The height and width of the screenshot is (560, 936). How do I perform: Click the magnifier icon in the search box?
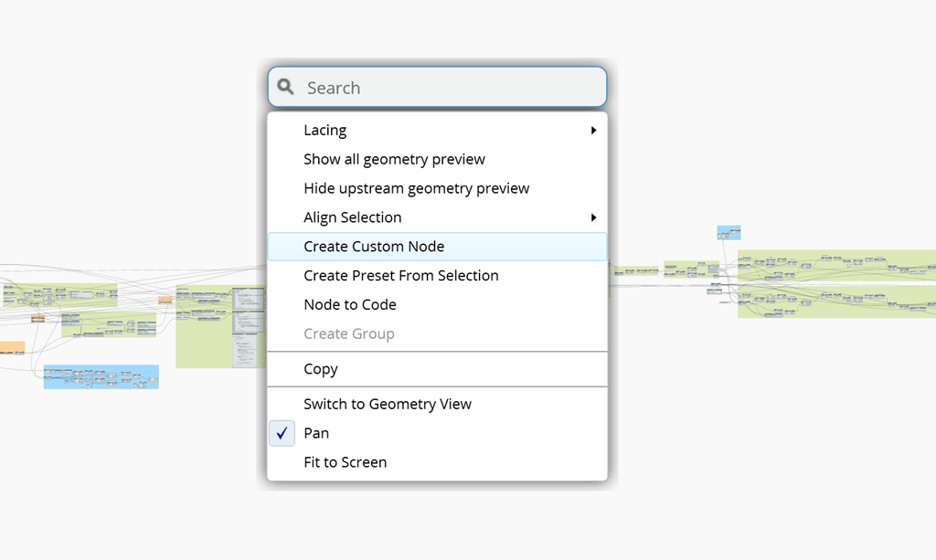pyautogui.click(x=286, y=87)
